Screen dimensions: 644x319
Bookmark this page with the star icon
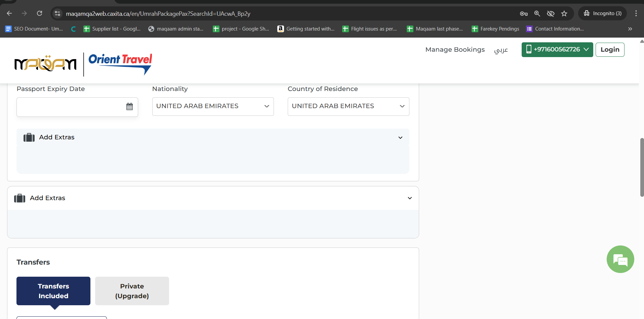pyautogui.click(x=564, y=13)
